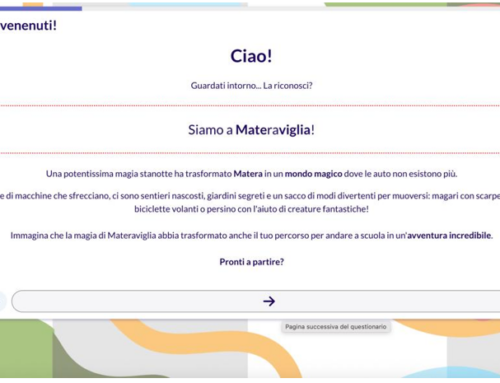This screenshot has width=500, height=383.
Task: Click the purple progress bar at top
Action: pyautogui.click(x=41, y=9)
